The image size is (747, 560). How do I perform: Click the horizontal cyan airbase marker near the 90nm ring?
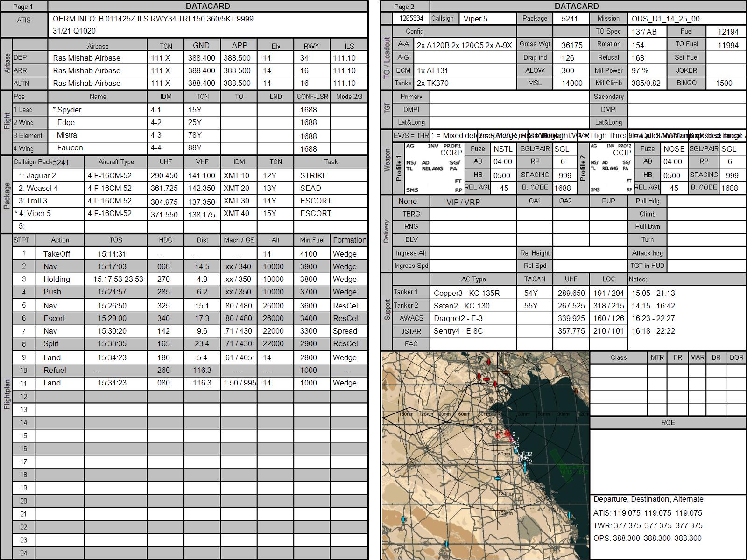pyautogui.click(x=498, y=478)
